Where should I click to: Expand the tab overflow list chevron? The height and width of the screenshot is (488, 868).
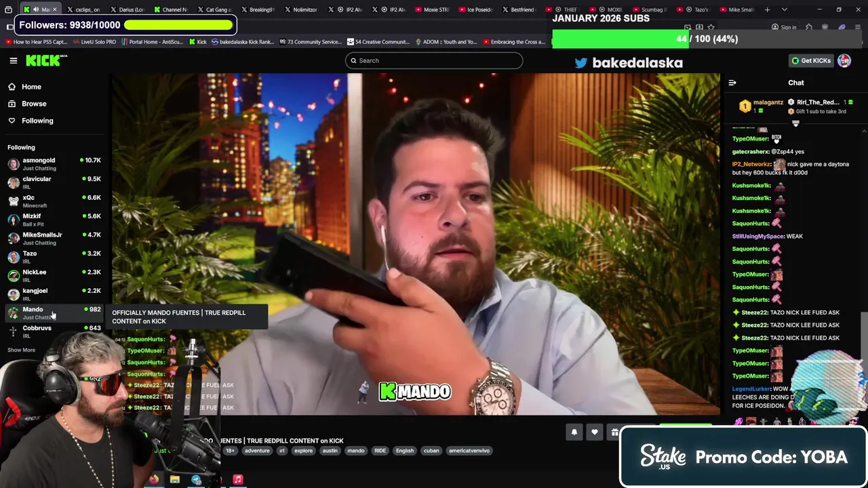[785, 9]
